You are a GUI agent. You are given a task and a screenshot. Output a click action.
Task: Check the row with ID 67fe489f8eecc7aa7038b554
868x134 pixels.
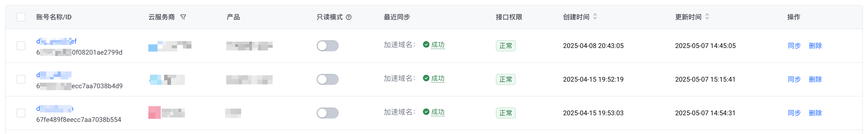coord(21,113)
